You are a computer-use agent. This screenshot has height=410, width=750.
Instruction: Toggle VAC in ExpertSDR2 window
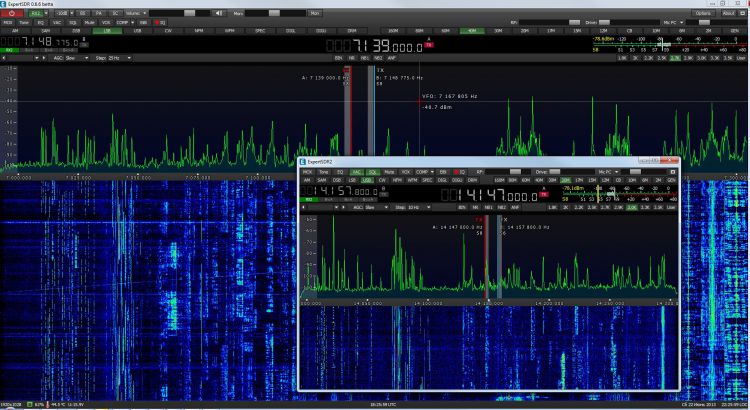(356, 172)
